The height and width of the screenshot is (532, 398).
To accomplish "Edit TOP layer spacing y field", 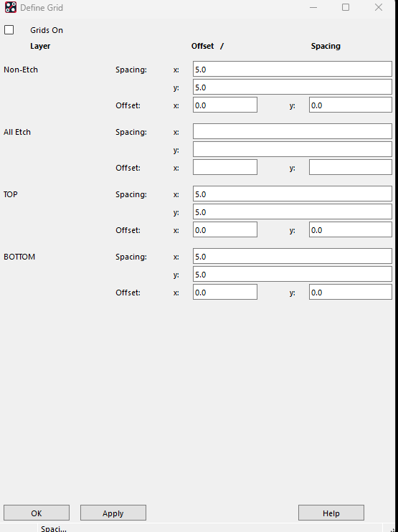I will [293, 212].
